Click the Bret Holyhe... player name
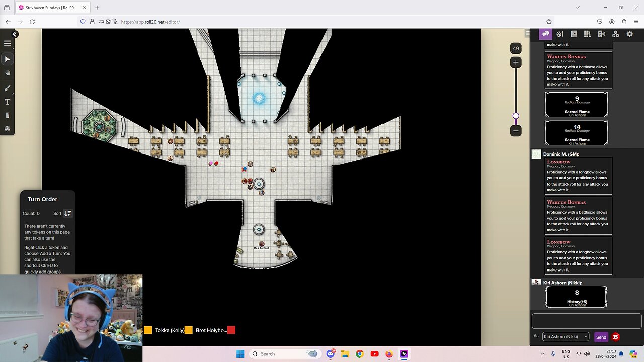Image resolution: width=644 pixels, height=362 pixels. (211, 330)
